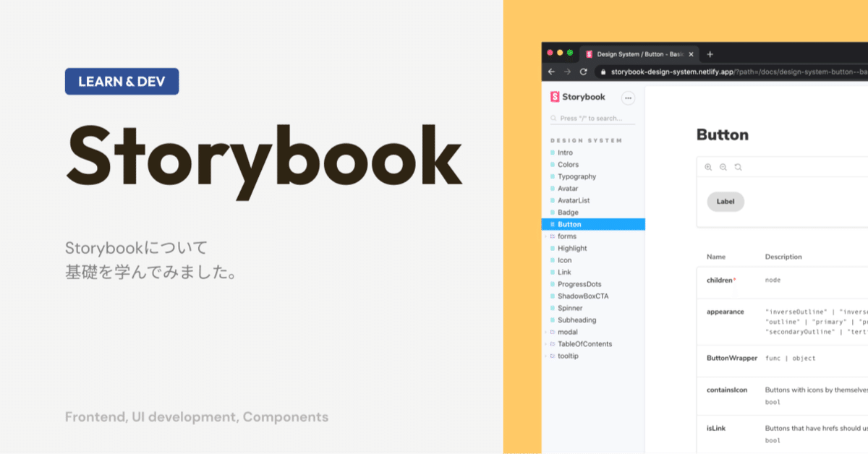
Task: Open a new browser tab
Action: pos(710,54)
